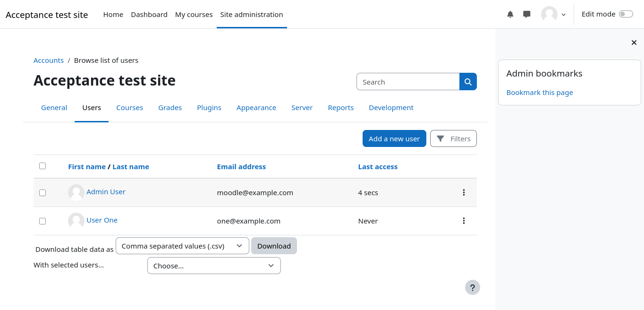The width and height of the screenshot is (644, 310).
Task: Open the messaging speech bubble icon
Action: [527, 14]
